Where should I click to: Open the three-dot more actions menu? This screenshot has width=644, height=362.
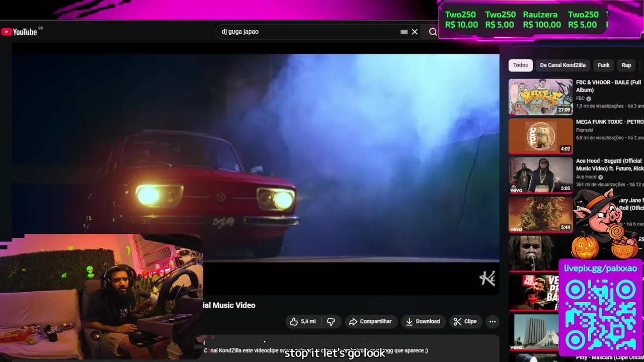pos(493,321)
